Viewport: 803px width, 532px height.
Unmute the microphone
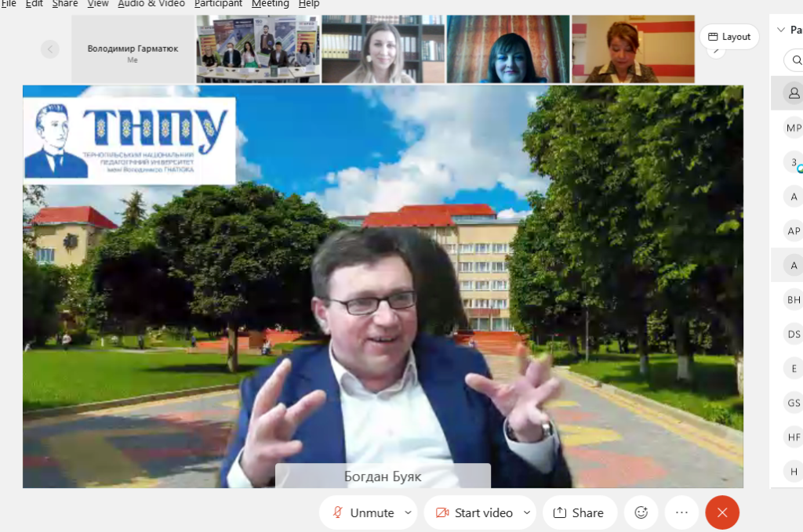pyautogui.click(x=363, y=512)
